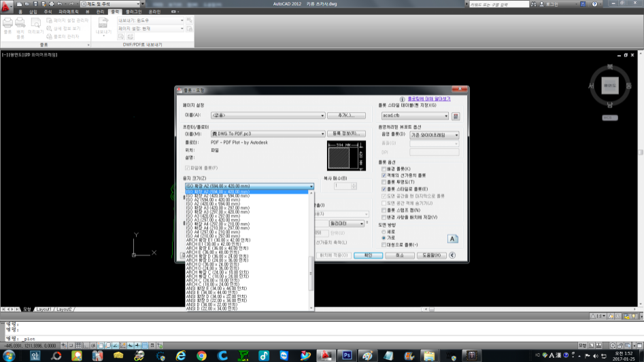
Task: Select ARCH E1 (30.00 x 42.00) paper size
Action: [x=214, y=245]
